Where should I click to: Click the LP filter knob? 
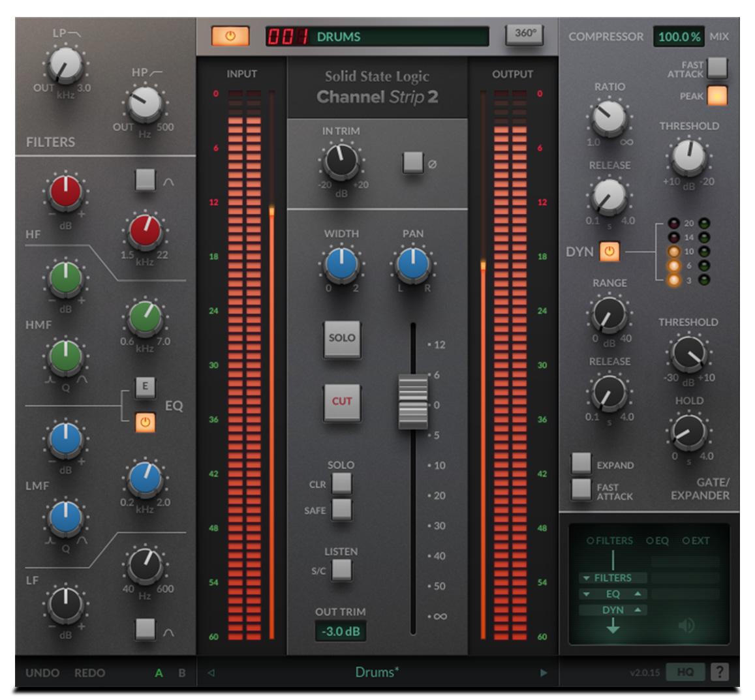click(x=65, y=65)
